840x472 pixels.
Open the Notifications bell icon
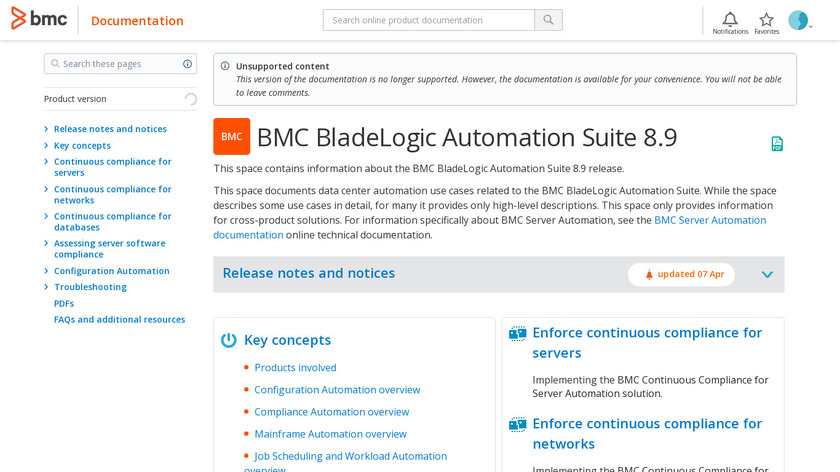point(730,20)
